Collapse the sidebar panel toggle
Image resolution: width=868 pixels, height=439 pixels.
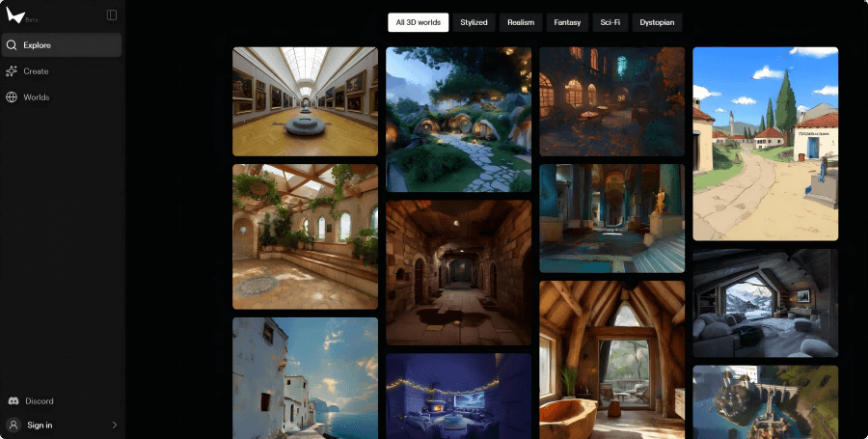pos(112,14)
